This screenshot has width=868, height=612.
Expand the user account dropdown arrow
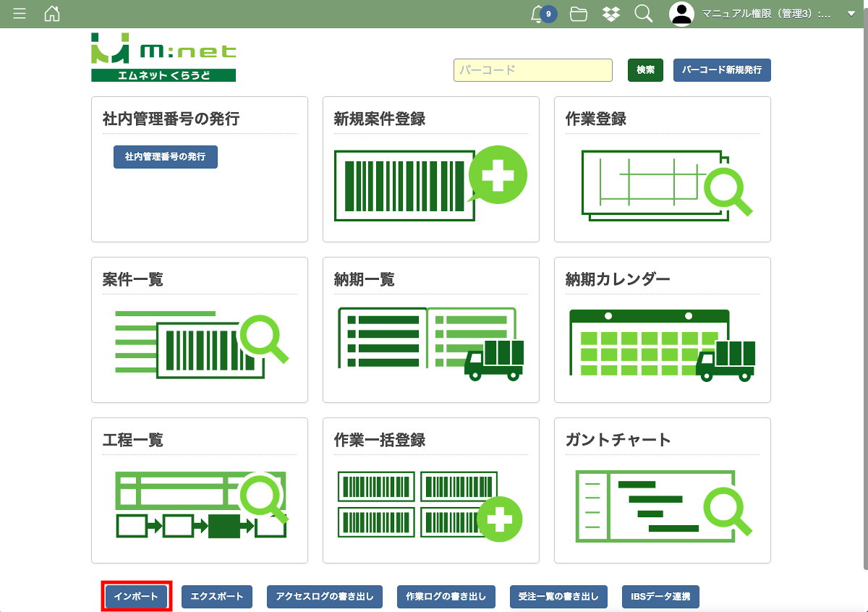851,14
